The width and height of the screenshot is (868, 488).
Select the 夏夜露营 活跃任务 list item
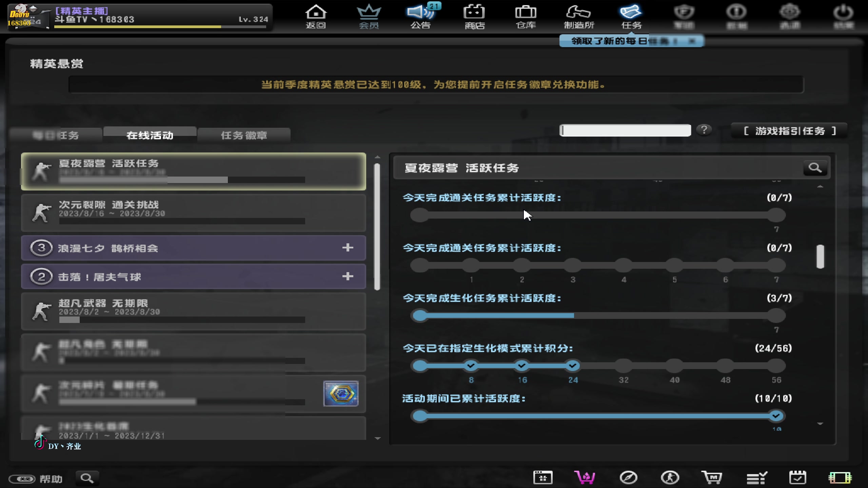193,171
